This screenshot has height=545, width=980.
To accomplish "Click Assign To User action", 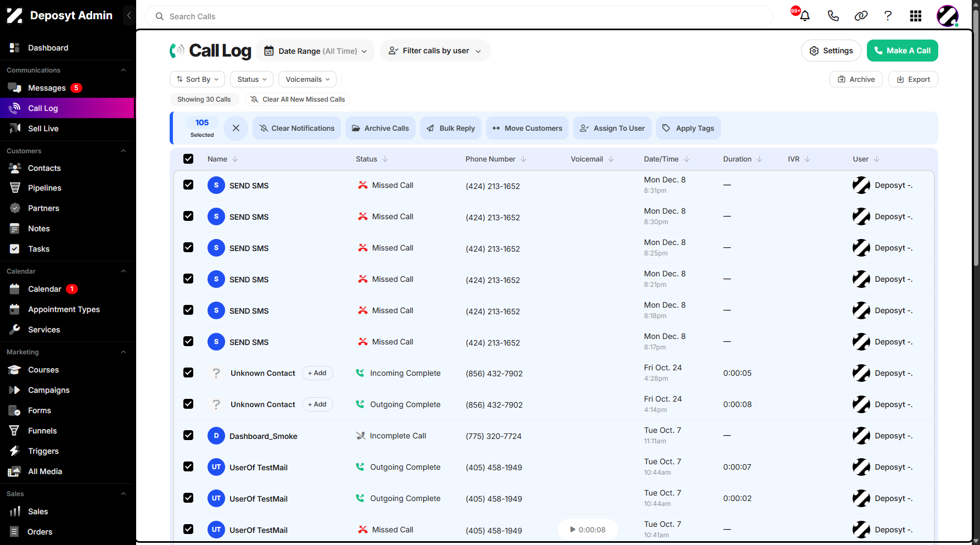I will coord(613,128).
